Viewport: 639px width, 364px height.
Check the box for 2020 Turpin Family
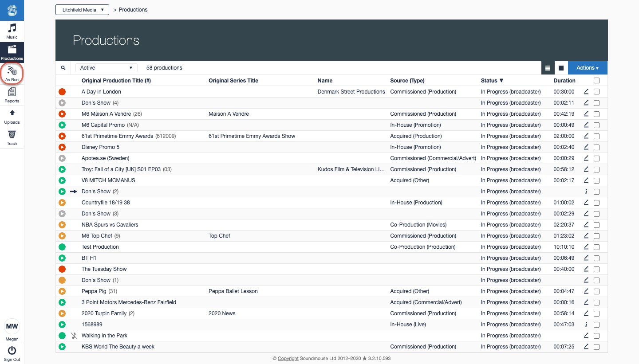coord(596,313)
